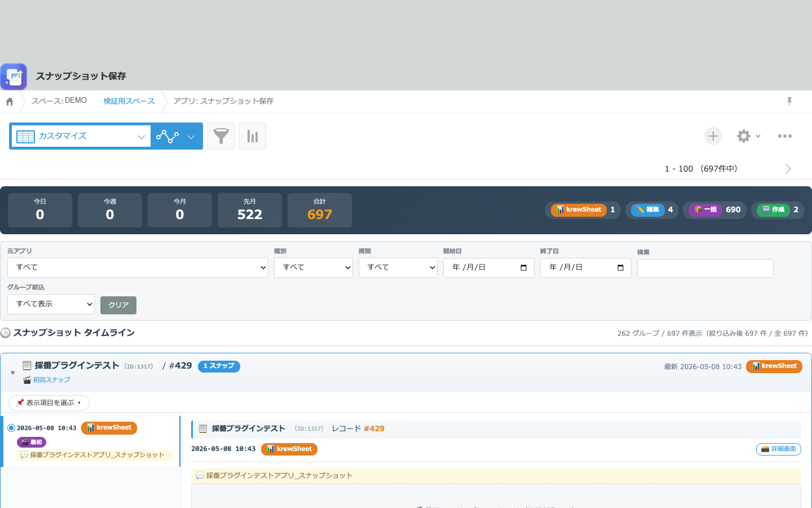Go to the portal home icon
The width and height of the screenshot is (812, 508).
click(x=10, y=102)
